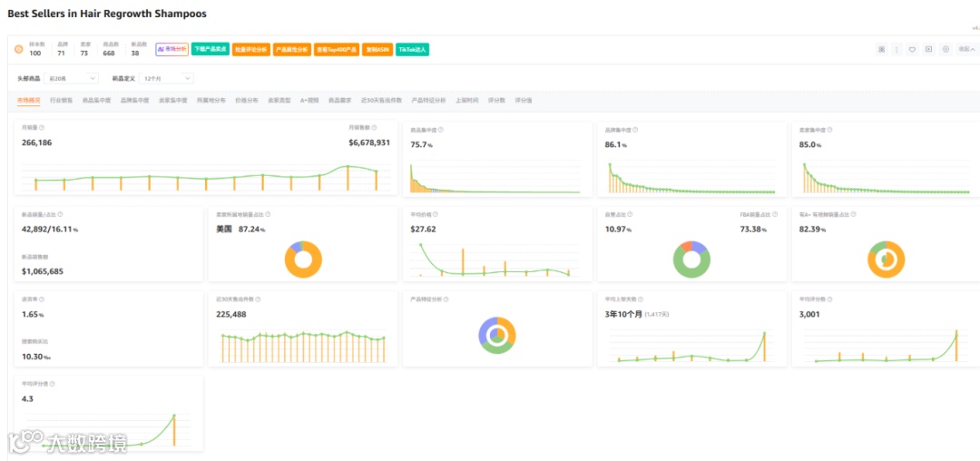980x461 pixels.
Task: Switch to the 评分数 tab
Action: click(496, 100)
